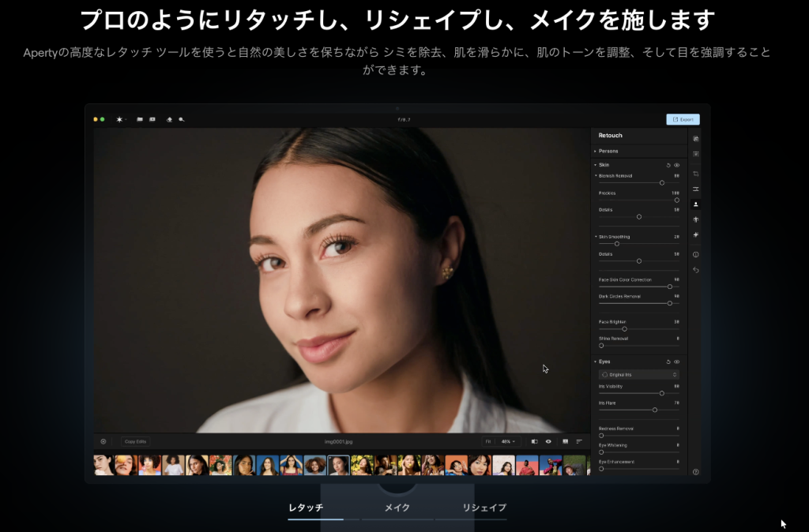
Task: Select the portrait Retouch icon in sidebar
Action: pyautogui.click(x=696, y=204)
